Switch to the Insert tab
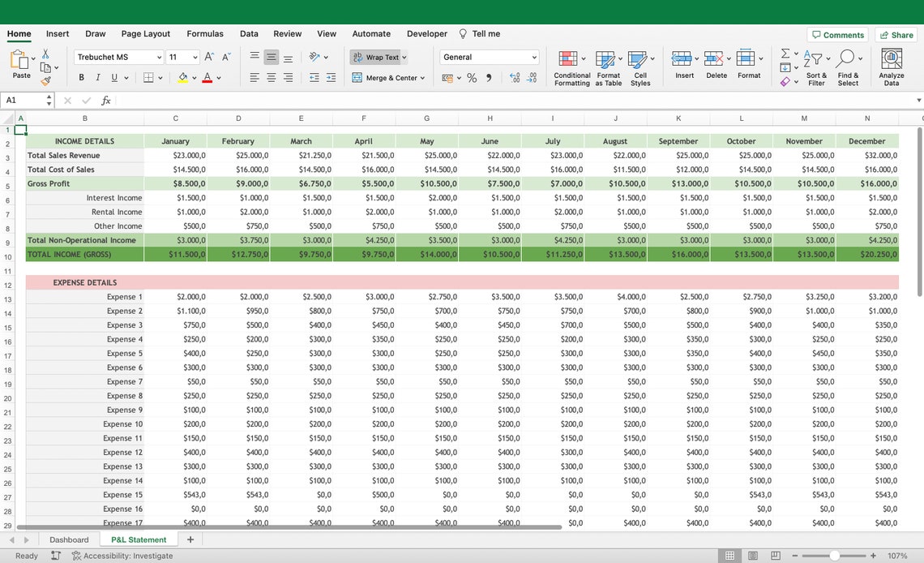The width and height of the screenshot is (924, 563). [58, 33]
